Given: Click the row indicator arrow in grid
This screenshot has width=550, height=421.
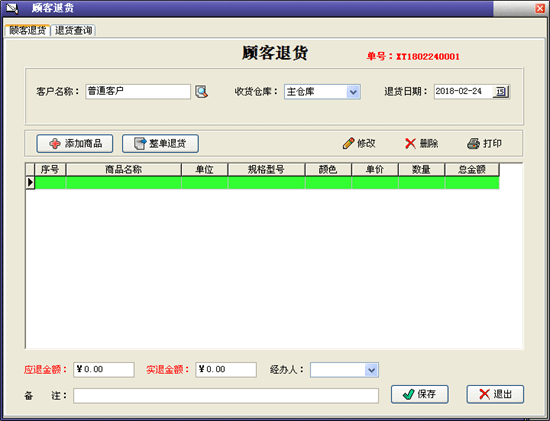Looking at the screenshot, I should tap(30, 183).
